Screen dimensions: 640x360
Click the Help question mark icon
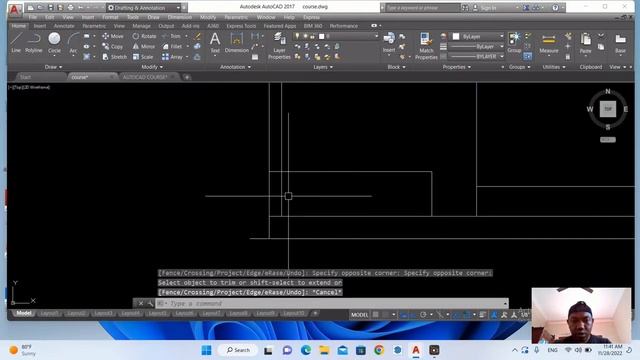tap(555, 8)
